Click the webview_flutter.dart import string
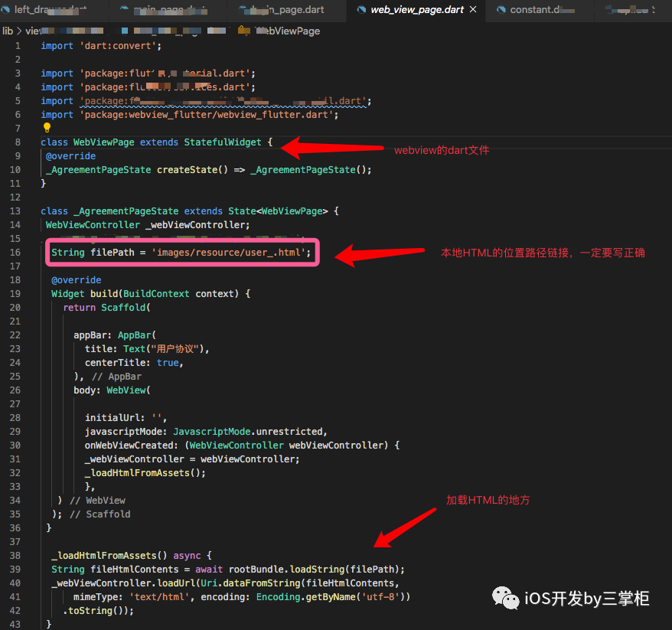 (207, 115)
